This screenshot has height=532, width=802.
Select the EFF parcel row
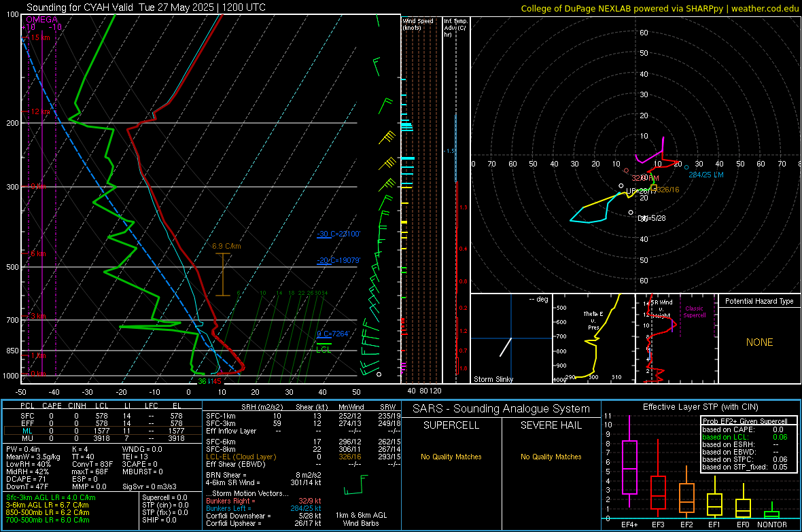102,423
